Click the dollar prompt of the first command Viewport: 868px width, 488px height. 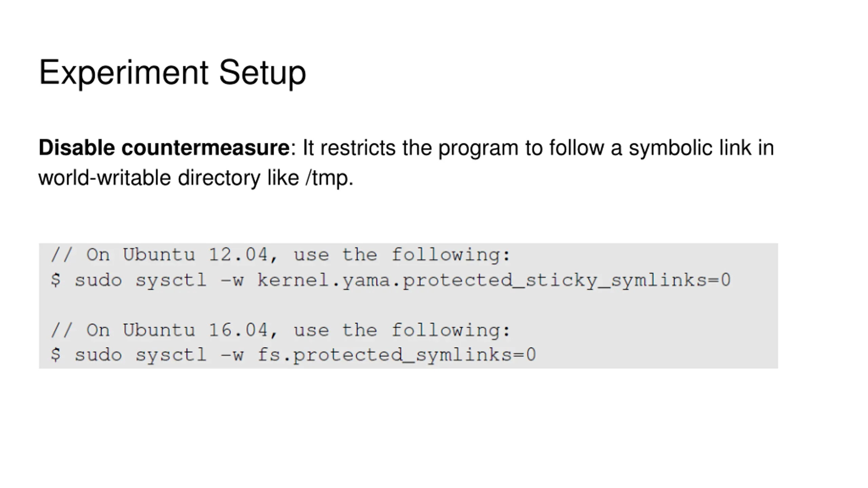(x=56, y=280)
